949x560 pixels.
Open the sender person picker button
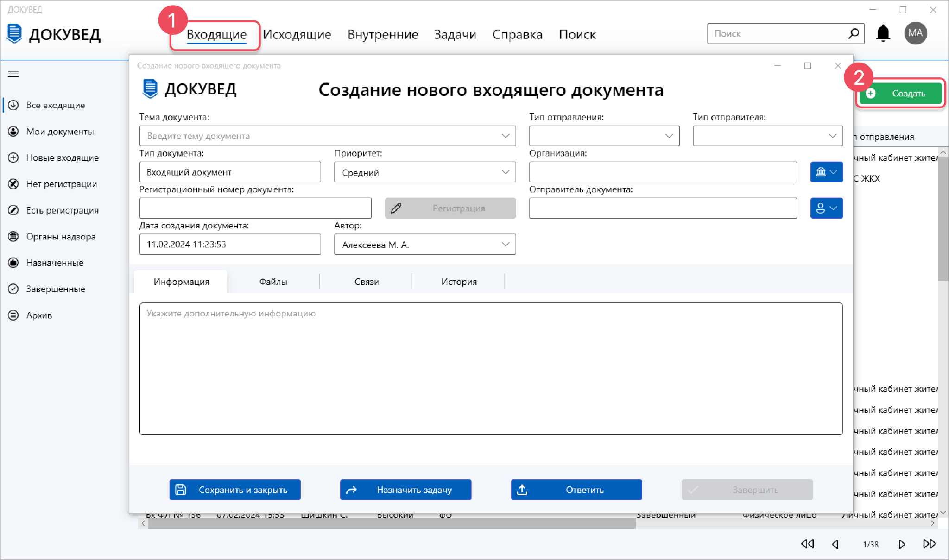click(827, 208)
